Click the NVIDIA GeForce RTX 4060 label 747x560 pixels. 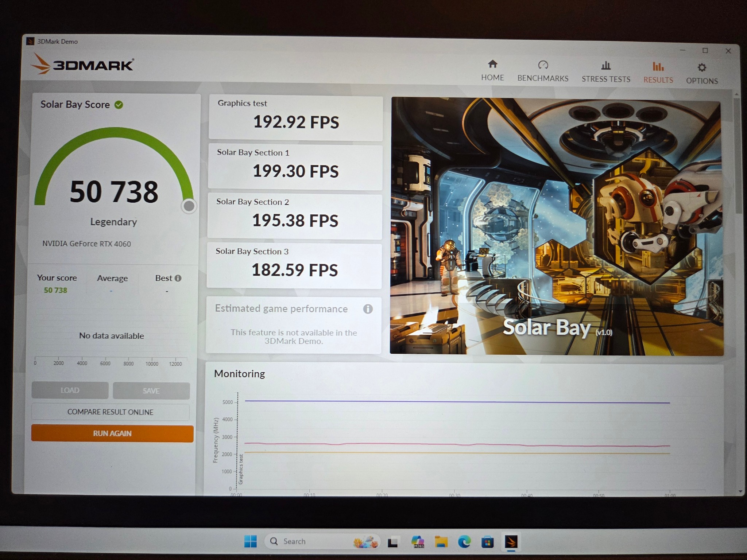click(x=86, y=244)
